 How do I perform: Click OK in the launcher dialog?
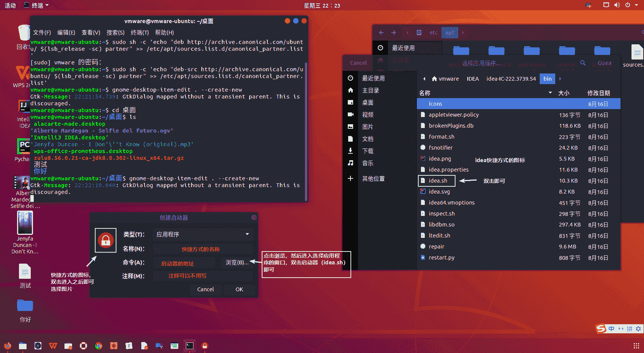pos(239,289)
